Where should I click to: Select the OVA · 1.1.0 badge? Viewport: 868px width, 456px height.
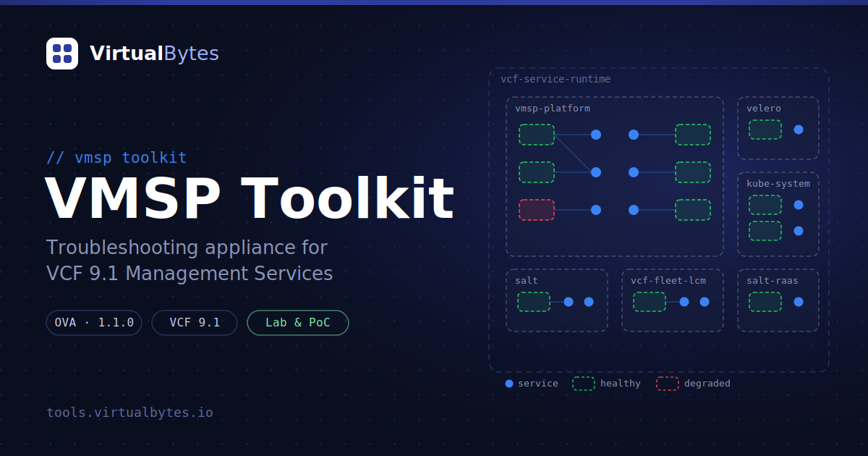[x=94, y=323]
